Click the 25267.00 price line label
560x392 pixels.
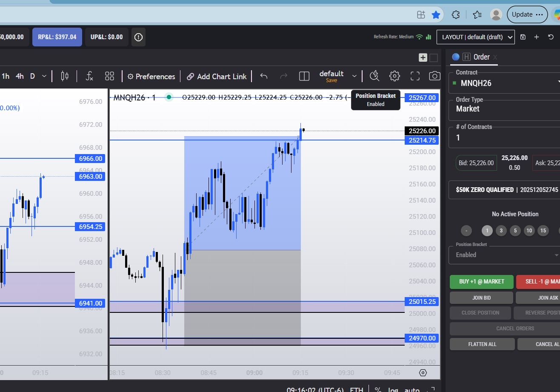coord(422,97)
